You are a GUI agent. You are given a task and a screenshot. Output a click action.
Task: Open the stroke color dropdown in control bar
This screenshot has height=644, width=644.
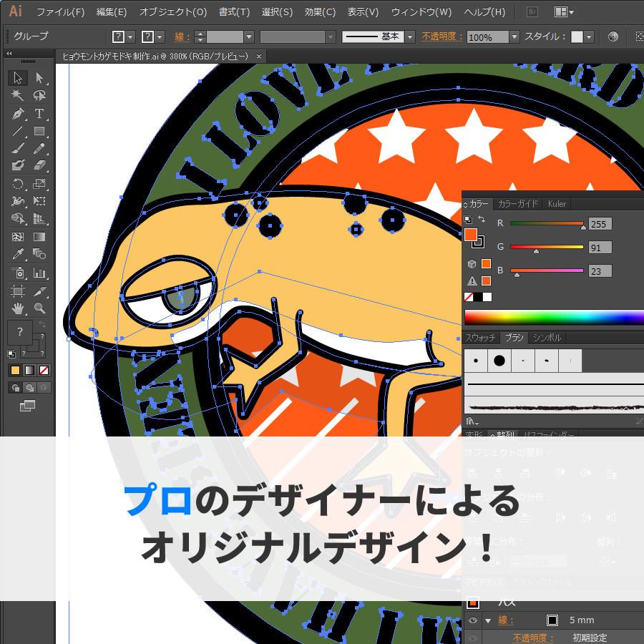pyautogui.click(x=160, y=37)
